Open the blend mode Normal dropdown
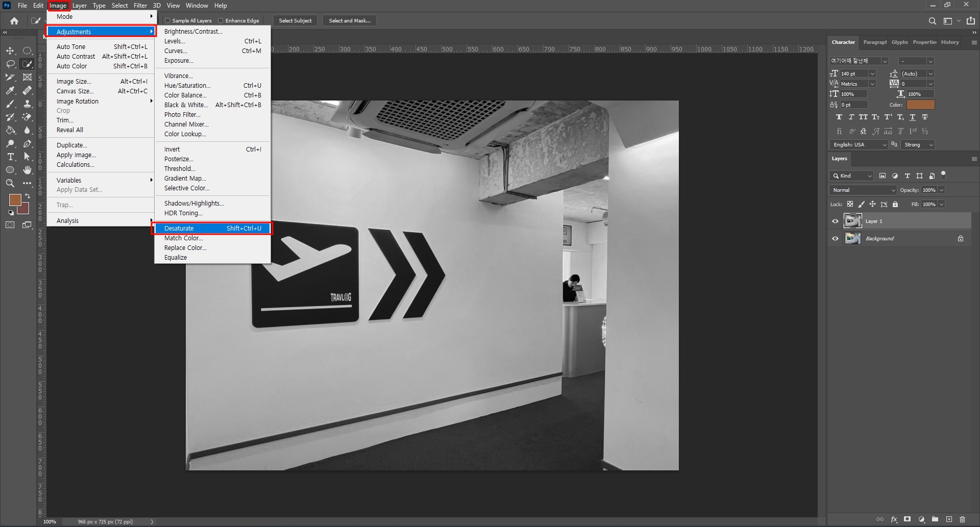This screenshot has width=980, height=527. [x=863, y=190]
